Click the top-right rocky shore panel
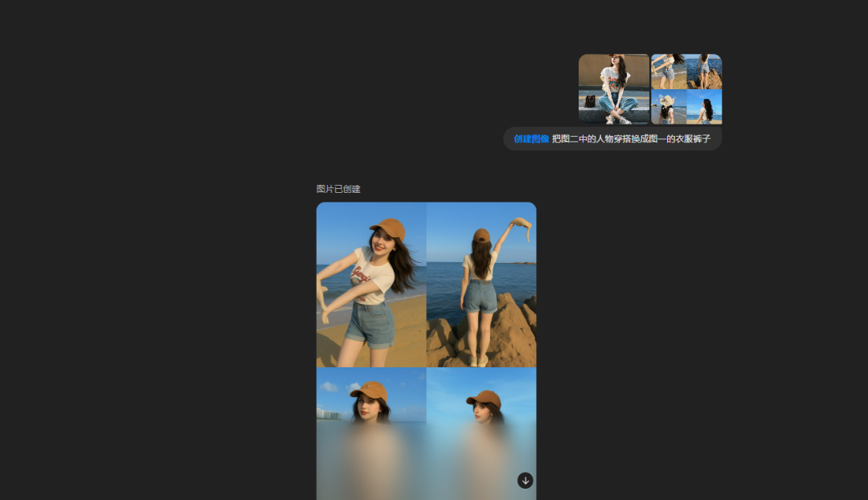Viewport: 868px width, 500px height. 481,285
